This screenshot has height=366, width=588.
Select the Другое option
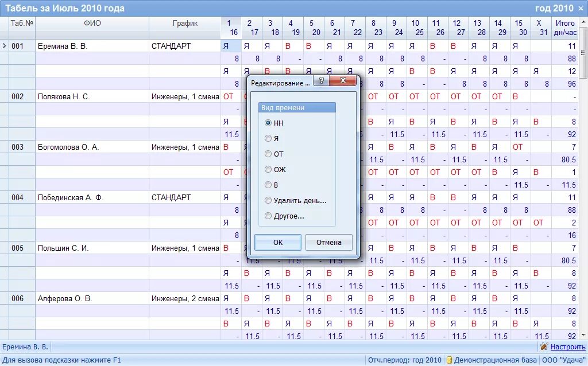click(x=268, y=216)
